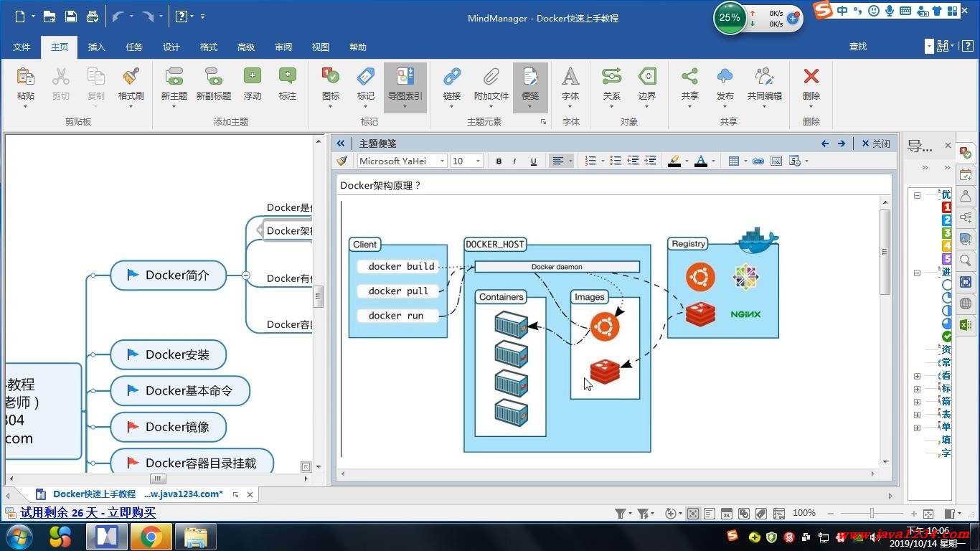Click the Paste (粘贴) icon in the ribbon
980x551 pixels.
point(25,77)
